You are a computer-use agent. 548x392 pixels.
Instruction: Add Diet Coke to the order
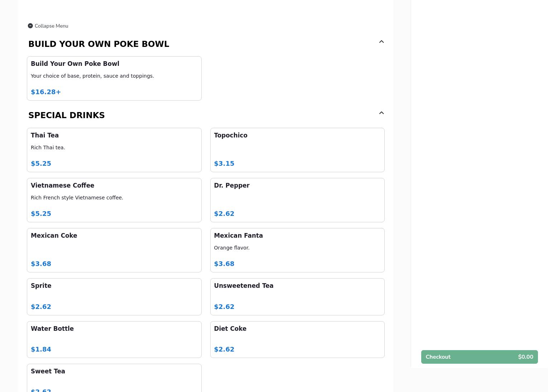(x=297, y=339)
